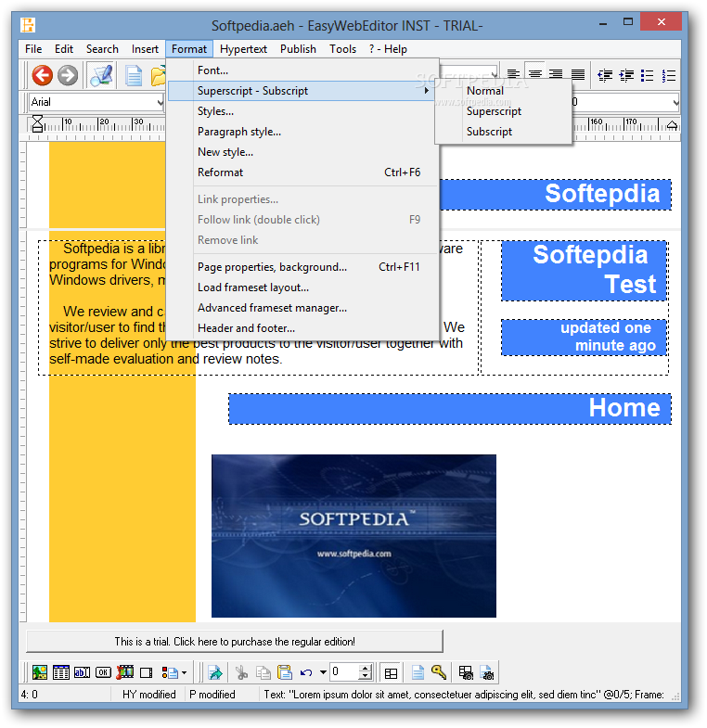Apply numbered list icon

tap(668, 75)
